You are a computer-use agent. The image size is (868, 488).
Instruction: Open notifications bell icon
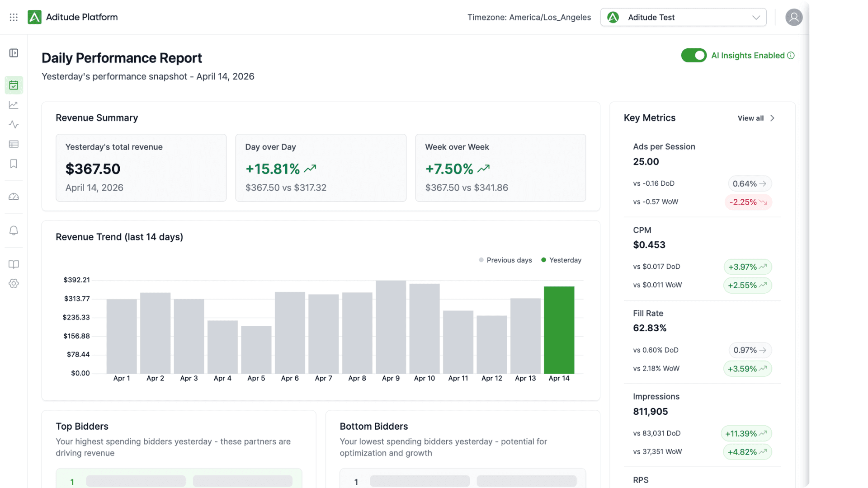point(14,230)
